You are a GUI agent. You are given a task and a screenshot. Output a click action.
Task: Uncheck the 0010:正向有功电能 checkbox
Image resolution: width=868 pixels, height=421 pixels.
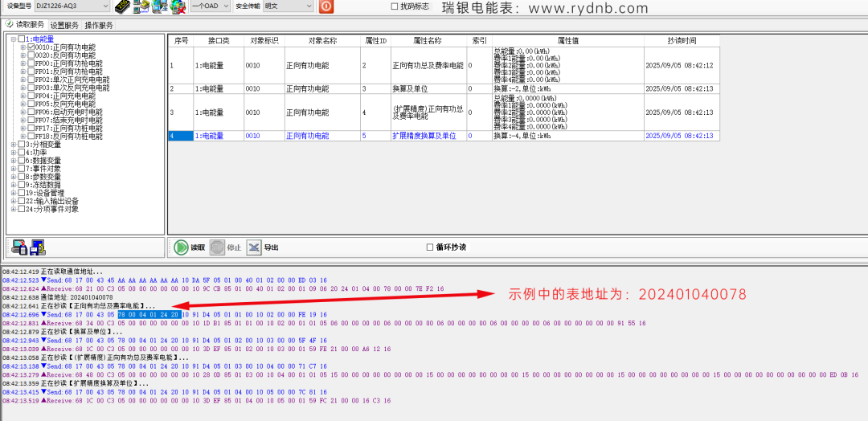point(31,47)
